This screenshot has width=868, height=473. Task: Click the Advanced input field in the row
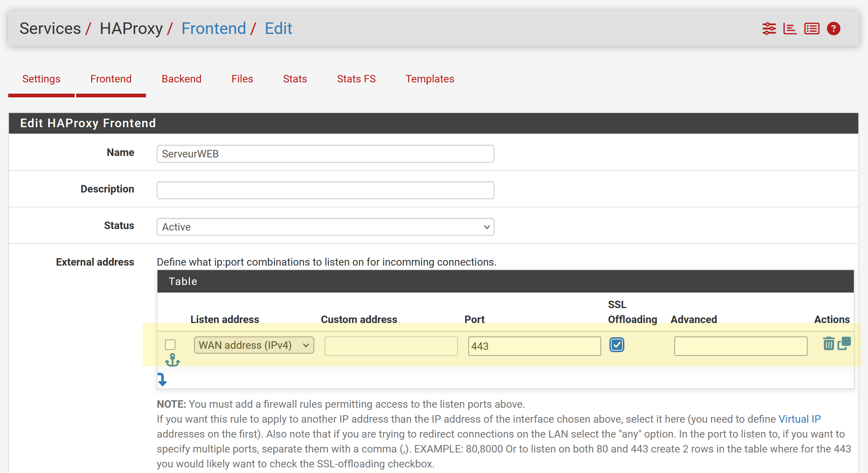[x=741, y=346]
